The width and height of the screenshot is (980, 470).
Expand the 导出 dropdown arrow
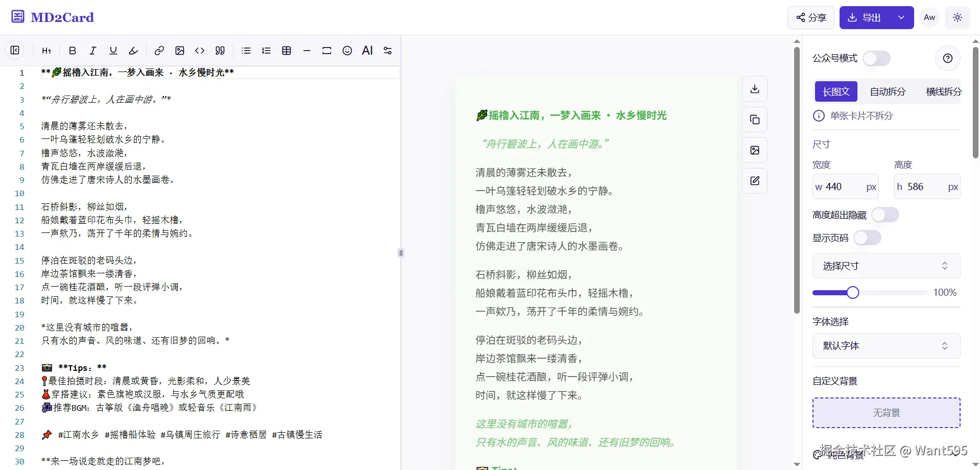click(x=901, y=17)
